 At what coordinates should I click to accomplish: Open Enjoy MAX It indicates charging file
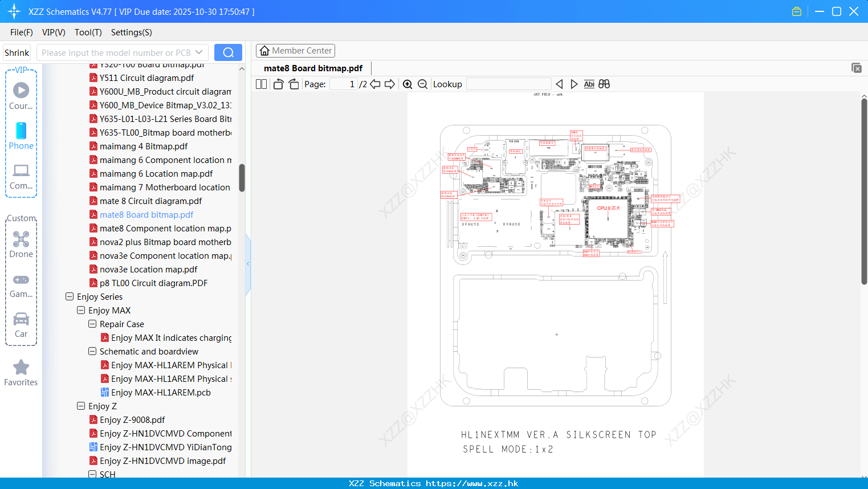point(171,337)
